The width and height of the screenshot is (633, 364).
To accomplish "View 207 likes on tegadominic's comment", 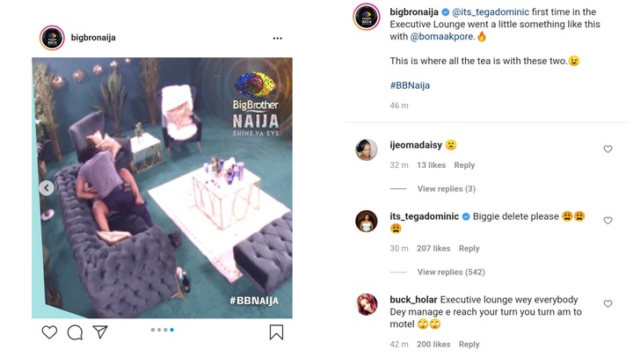I will coord(433,249).
